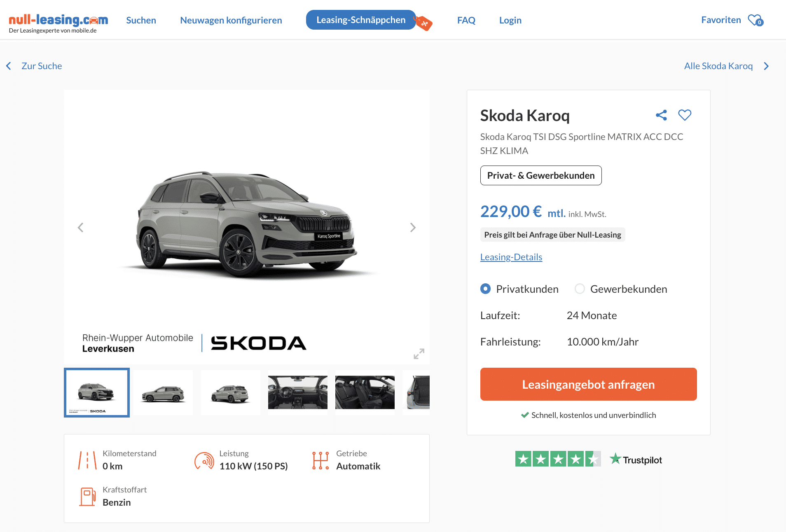The height and width of the screenshot is (532, 786).
Task: Click the Trustpilot logo
Action: [x=636, y=459]
